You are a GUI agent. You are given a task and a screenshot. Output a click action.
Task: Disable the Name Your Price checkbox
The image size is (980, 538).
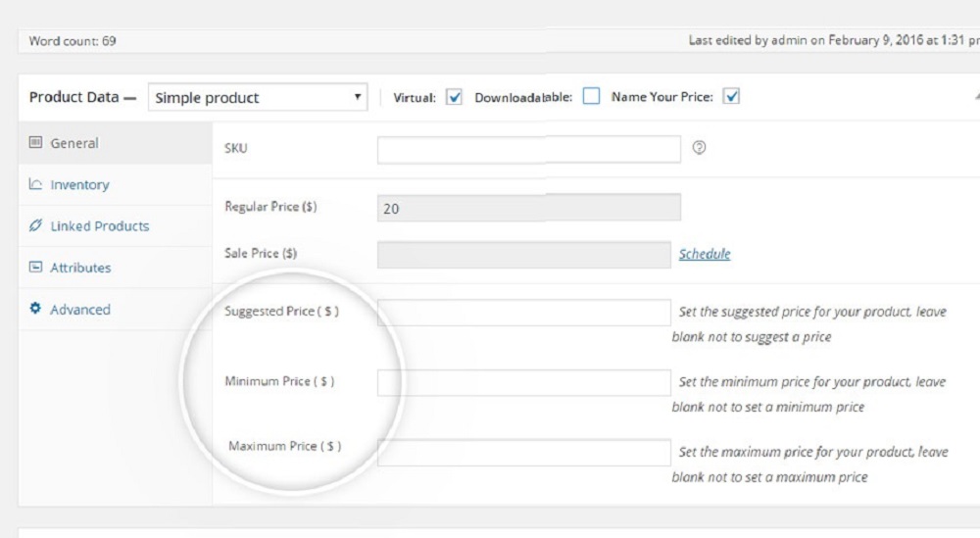coord(731,96)
